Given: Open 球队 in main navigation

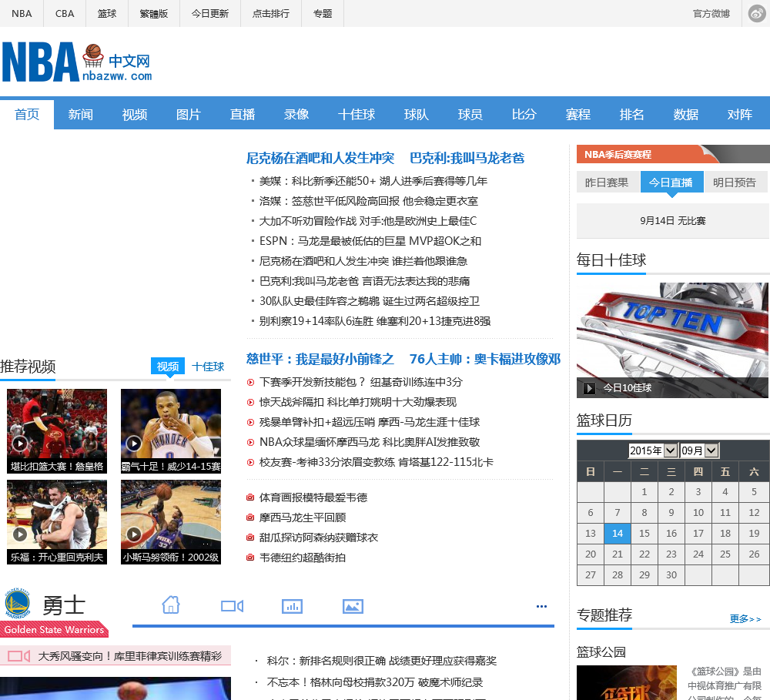Looking at the screenshot, I should (417, 115).
